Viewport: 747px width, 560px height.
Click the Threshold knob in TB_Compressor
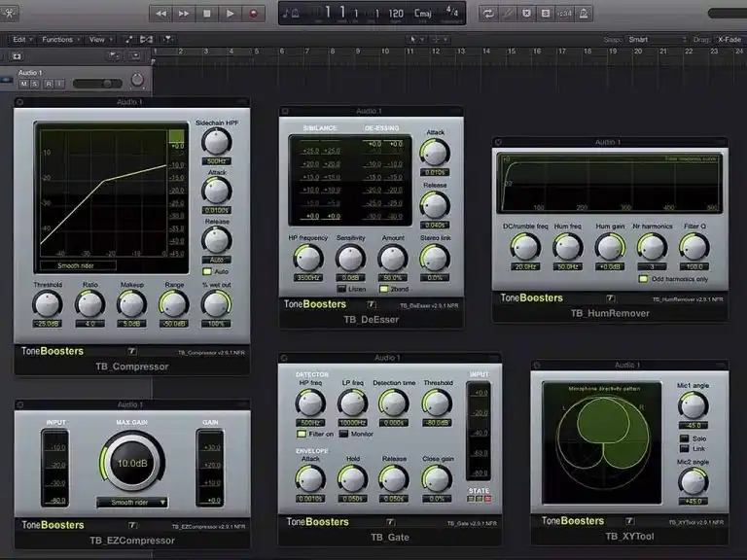(47, 304)
